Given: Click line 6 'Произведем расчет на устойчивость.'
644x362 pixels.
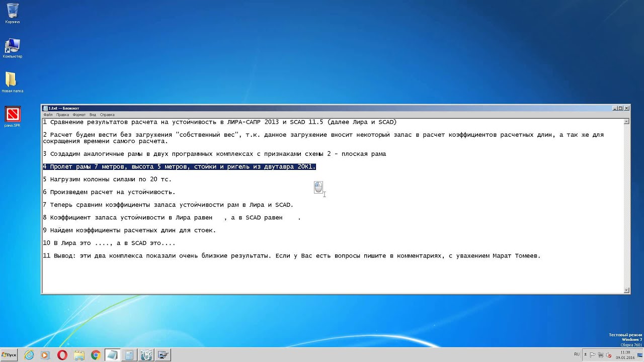Looking at the screenshot, I should click(113, 192).
